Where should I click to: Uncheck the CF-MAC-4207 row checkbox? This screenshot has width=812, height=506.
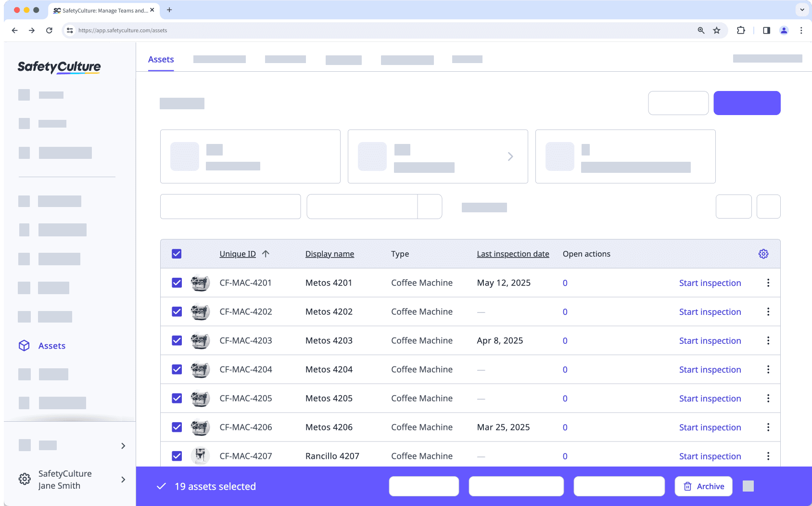177,455
